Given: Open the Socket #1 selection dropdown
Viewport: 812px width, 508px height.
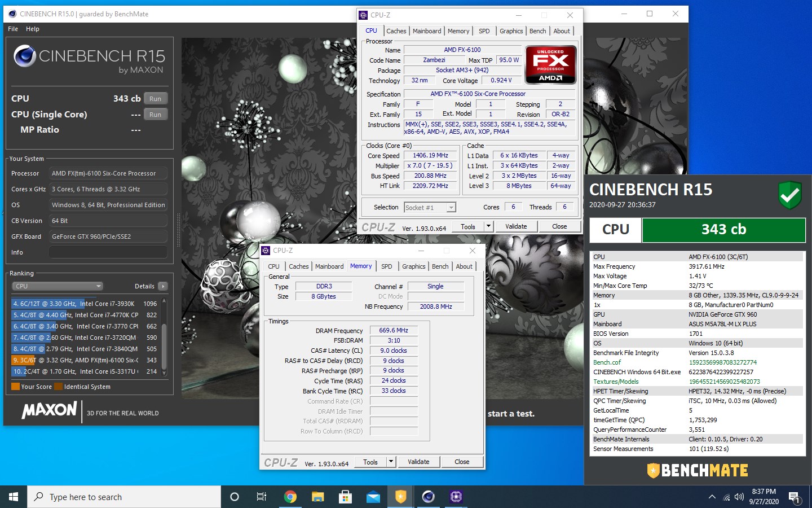Looking at the screenshot, I should (x=430, y=208).
